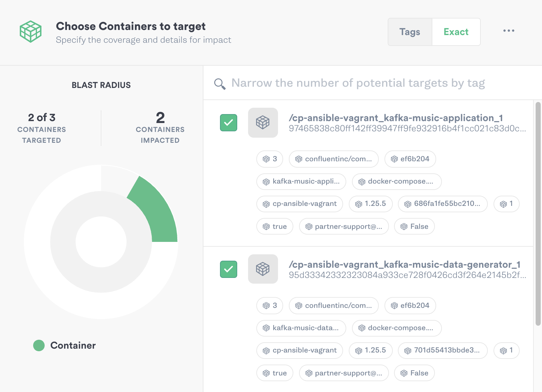Uncheck the kafka-music-data-generator_1 container
This screenshot has width=542, height=392.
pyautogui.click(x=228, y=269)
